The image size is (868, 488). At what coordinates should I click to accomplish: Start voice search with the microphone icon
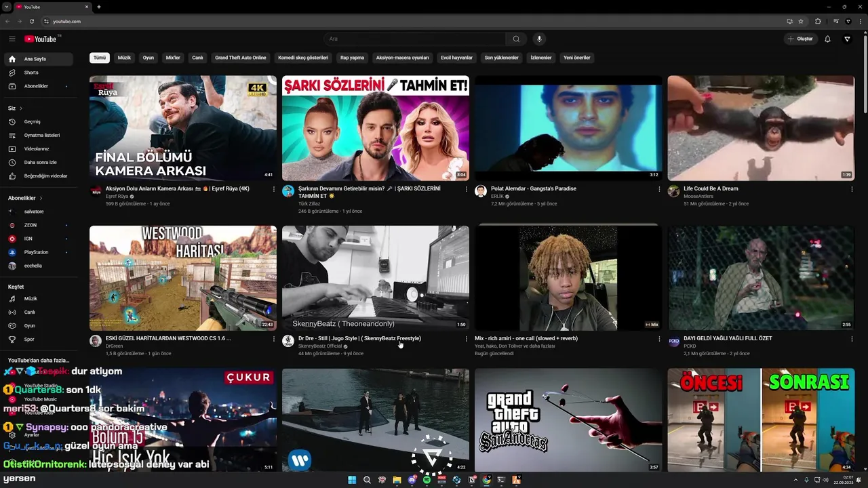(539, 39)
